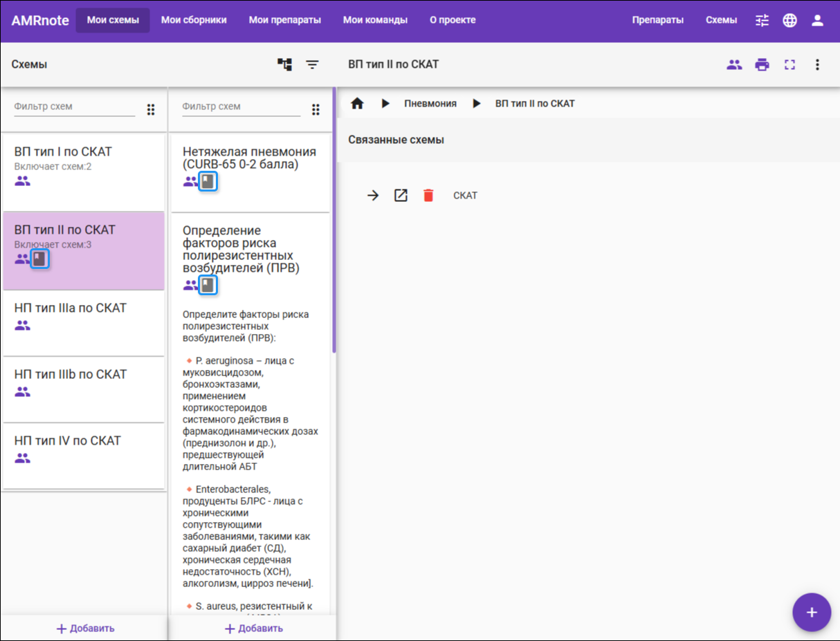Click Пневмония in the breadcrumb
The width and height of the screenshot is (840, 641).
[430, 104]
